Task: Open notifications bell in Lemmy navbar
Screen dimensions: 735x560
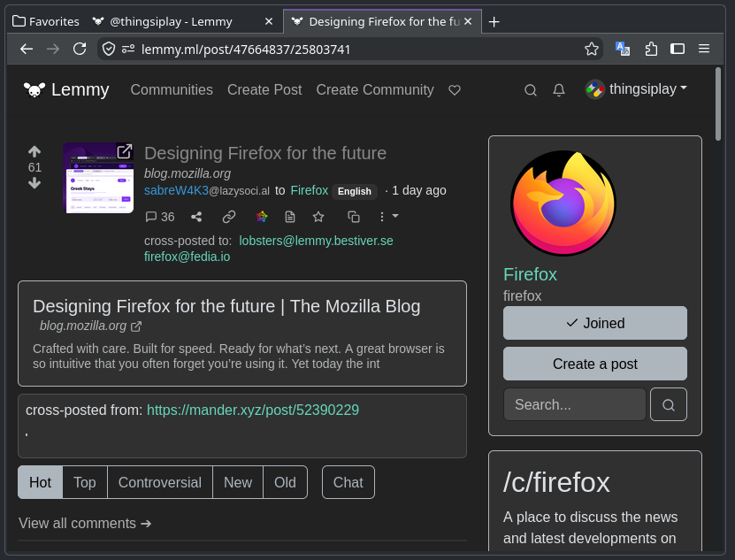Action: coord(559,90)
